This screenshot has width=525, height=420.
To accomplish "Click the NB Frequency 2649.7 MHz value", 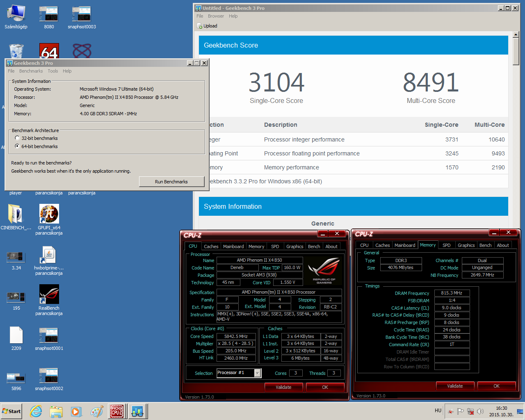I will pos(482,275).
